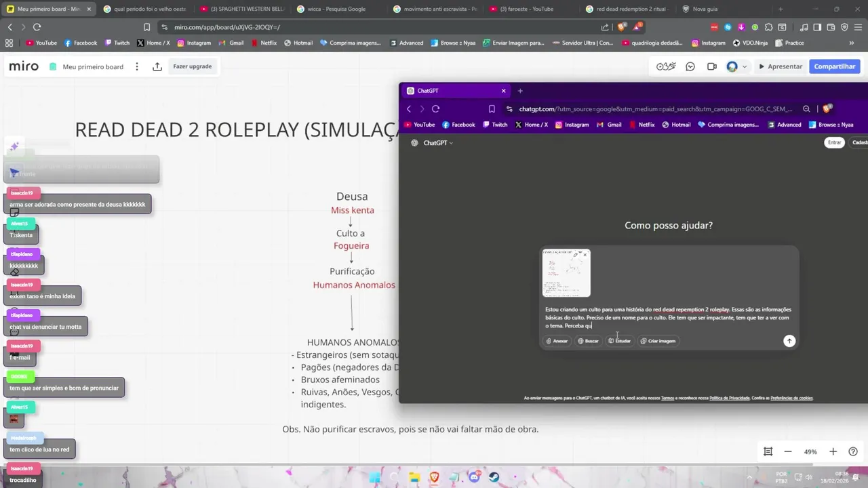Click zoom magnifier icon in ChatGPT address bar
This screenshot has height=488, width=868.
(x=806, y=108)
